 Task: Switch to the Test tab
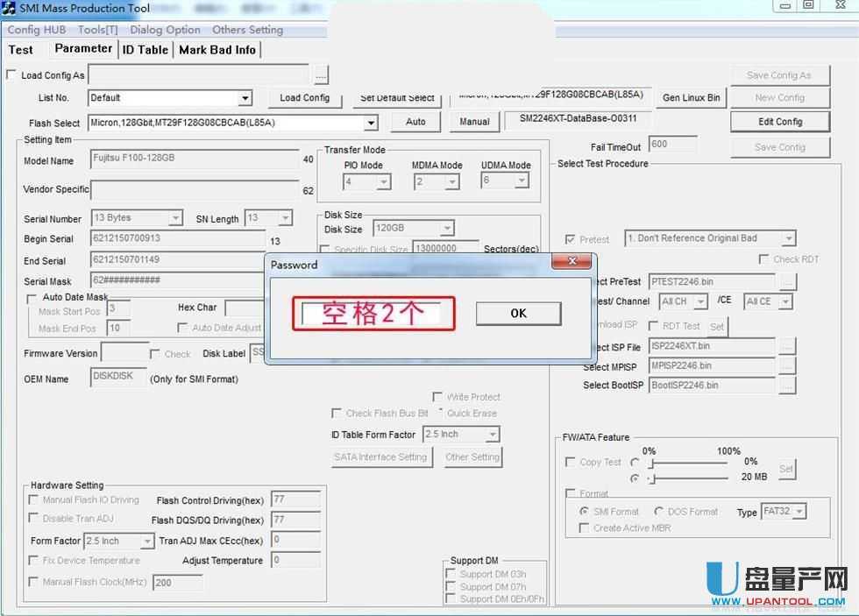pos(21,50)
